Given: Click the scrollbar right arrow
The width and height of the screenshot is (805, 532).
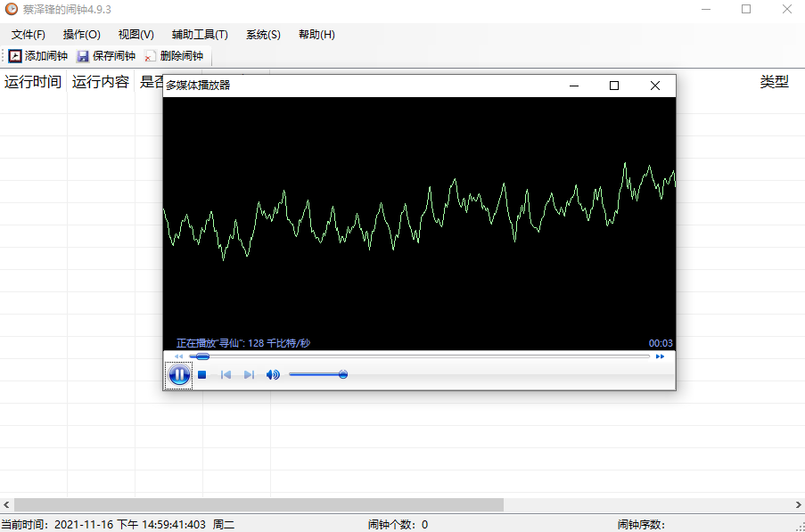Looking at the screenshot, I should pos(799,504).
